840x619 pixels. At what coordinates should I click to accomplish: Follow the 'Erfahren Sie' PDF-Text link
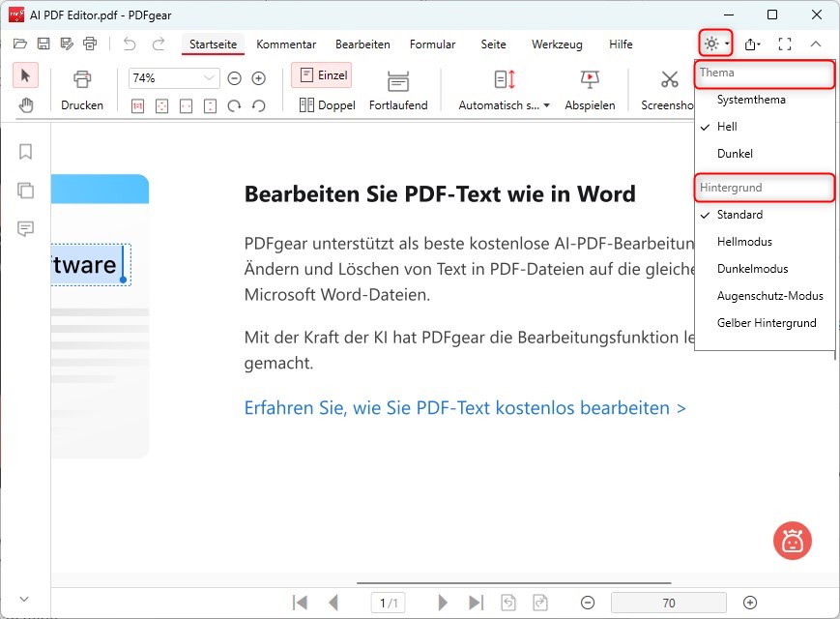point(465,408)
